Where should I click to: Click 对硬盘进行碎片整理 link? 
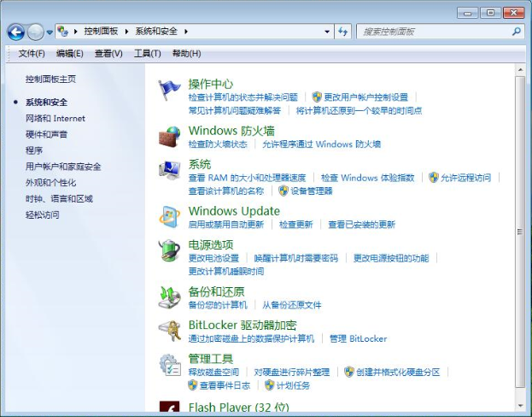pos(292,373)
